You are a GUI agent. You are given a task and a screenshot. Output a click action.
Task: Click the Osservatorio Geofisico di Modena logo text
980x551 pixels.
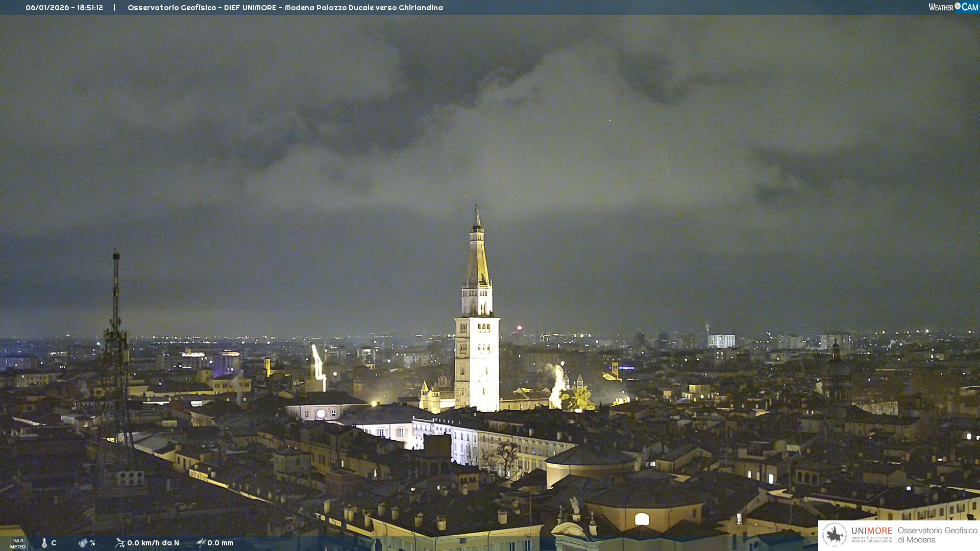[937, 535]
